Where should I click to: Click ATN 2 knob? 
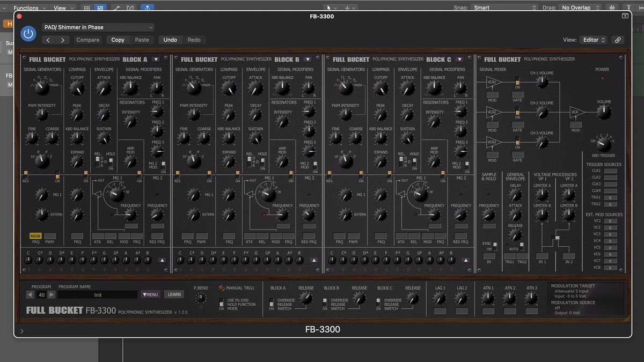pyautogui.click(x=510, y=298)
